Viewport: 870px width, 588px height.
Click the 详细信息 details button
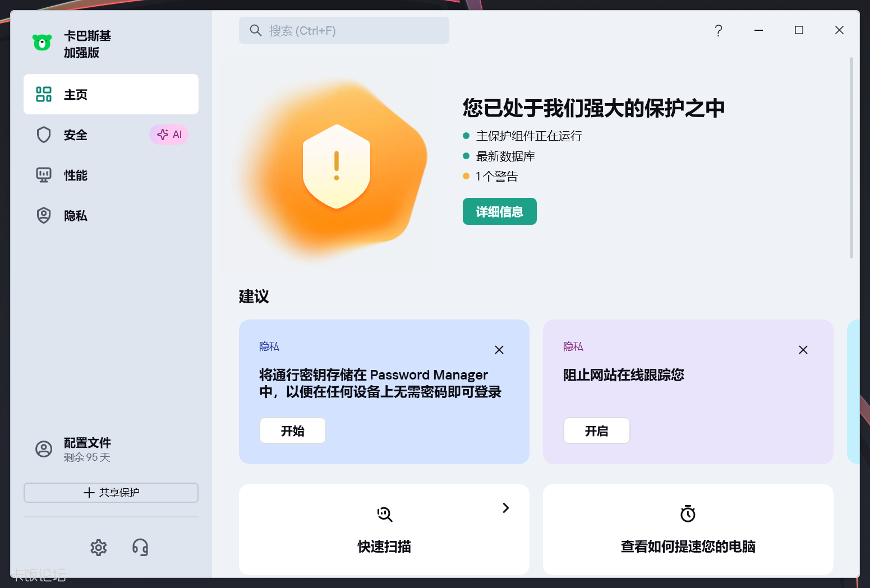click(499, 211)
